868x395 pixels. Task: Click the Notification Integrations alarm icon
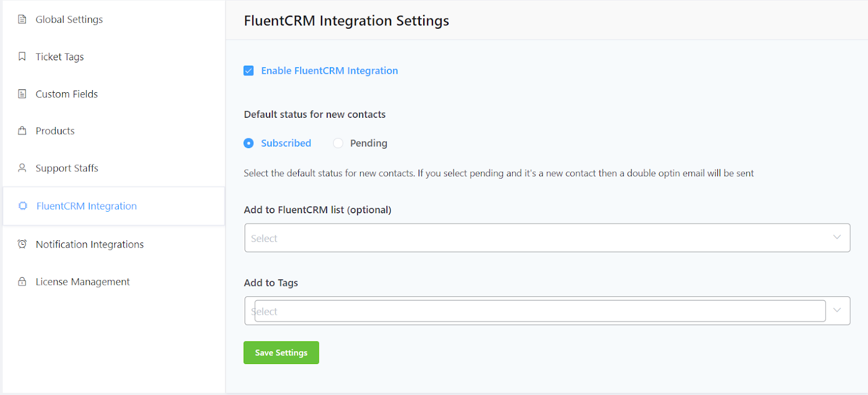coord(22,244)
